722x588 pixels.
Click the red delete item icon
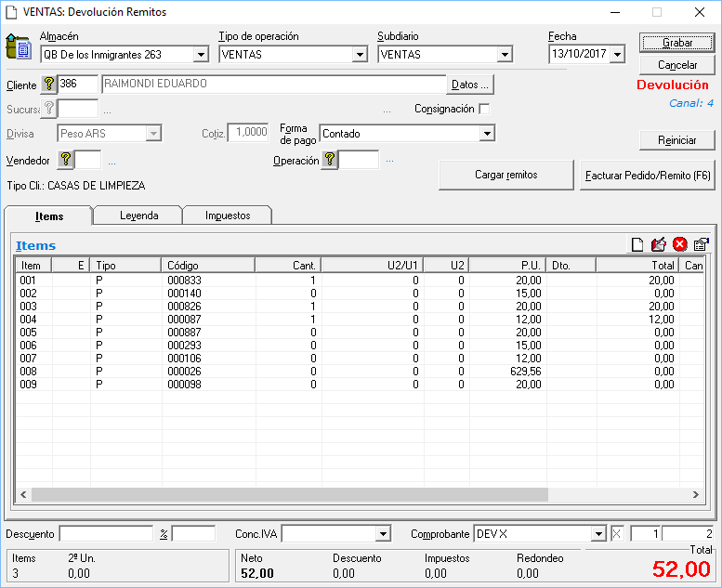[680, 245]
